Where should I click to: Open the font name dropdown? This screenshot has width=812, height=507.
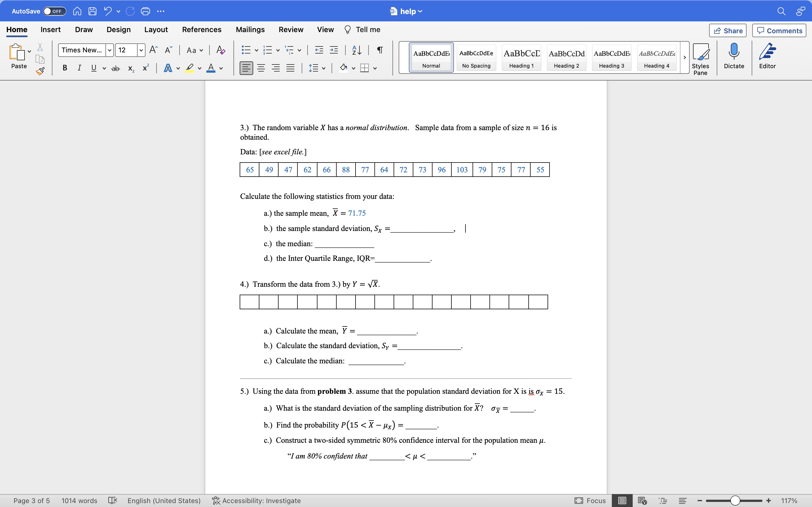click(x=109, y=50)
